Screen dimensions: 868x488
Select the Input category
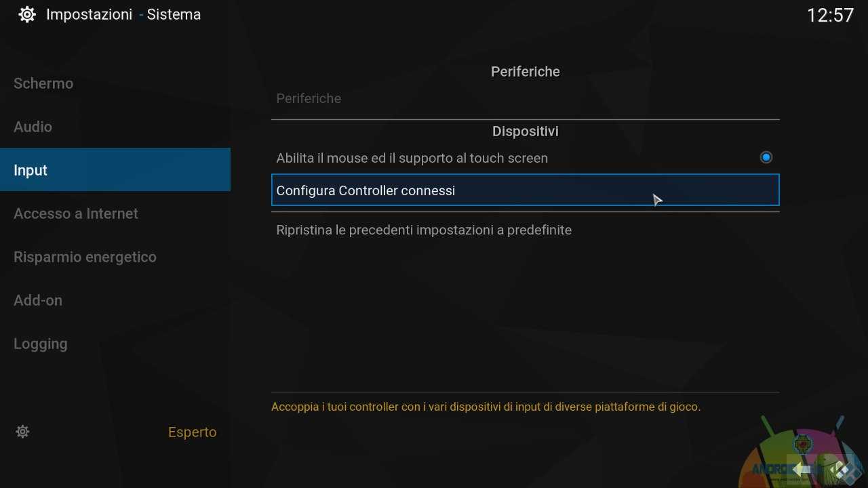115,169
